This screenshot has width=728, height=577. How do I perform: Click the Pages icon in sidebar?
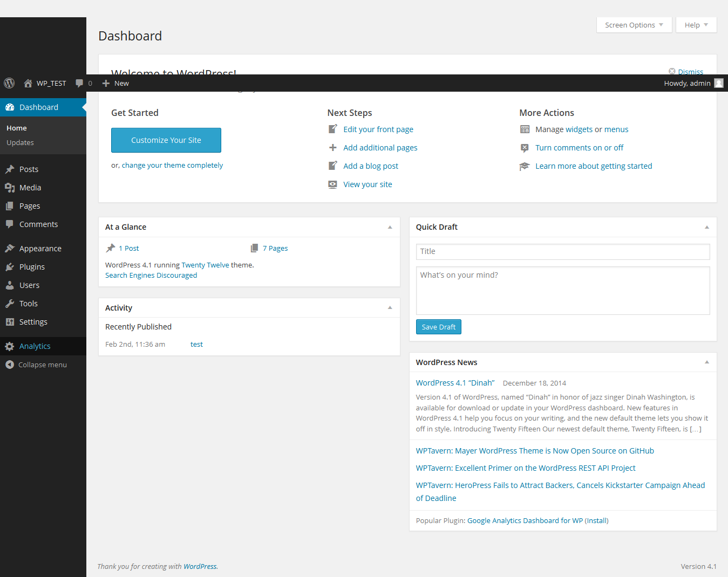pyautogui.click(x=10, y=206)
